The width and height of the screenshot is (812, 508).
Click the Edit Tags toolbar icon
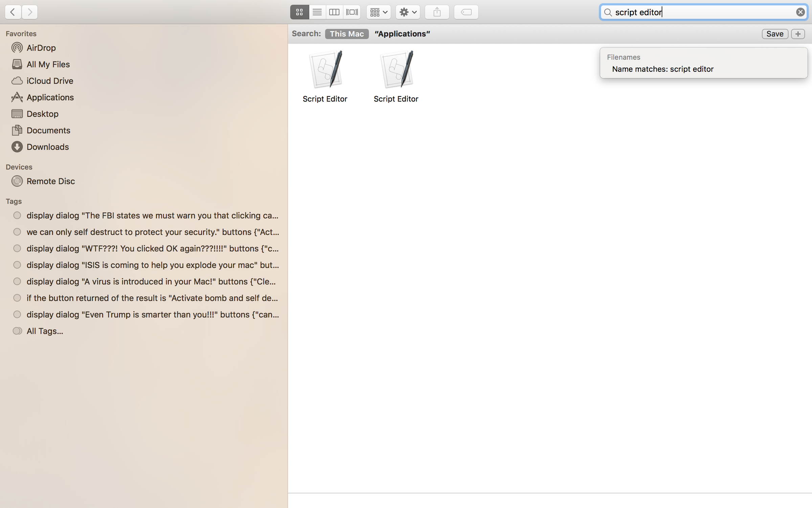466,12
